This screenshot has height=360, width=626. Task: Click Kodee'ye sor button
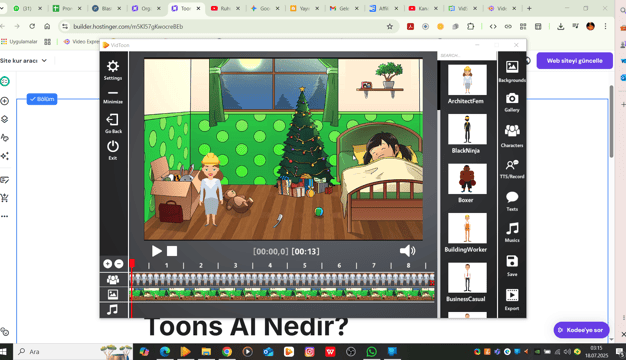[581, 330]
